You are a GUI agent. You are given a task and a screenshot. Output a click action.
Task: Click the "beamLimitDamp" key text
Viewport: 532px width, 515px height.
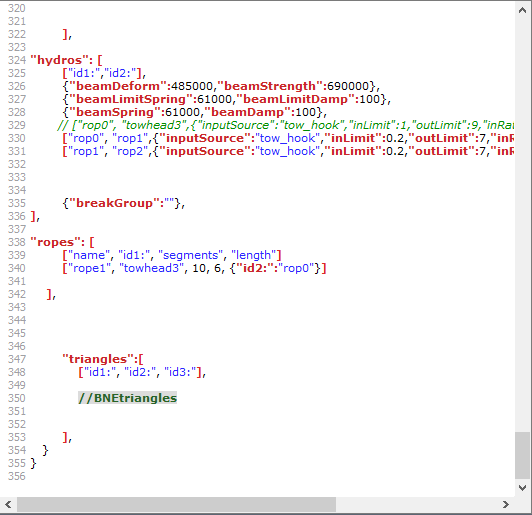point(296,99)
